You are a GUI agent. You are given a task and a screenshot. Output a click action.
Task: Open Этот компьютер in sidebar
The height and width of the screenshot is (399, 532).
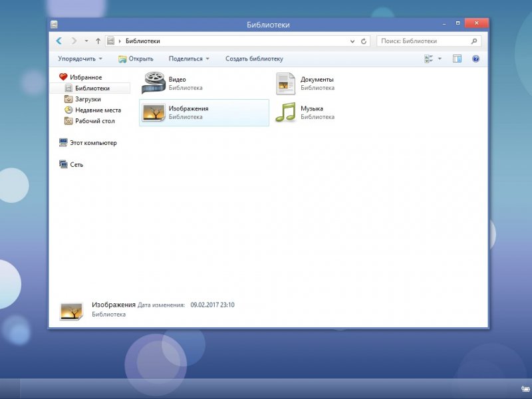(x=92, y=143)
